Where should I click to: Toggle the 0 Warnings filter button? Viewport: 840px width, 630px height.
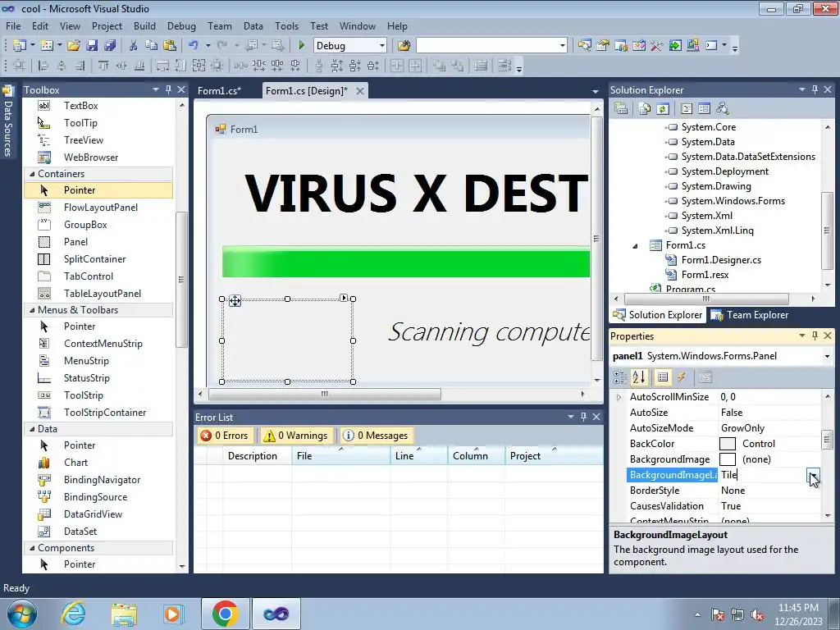(x=295, y=436)
